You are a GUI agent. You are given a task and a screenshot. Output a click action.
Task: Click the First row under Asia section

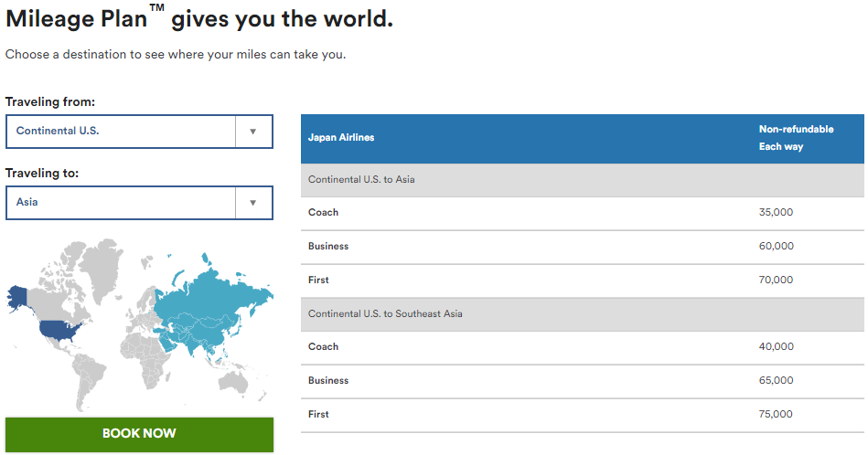tap(583, 280)
